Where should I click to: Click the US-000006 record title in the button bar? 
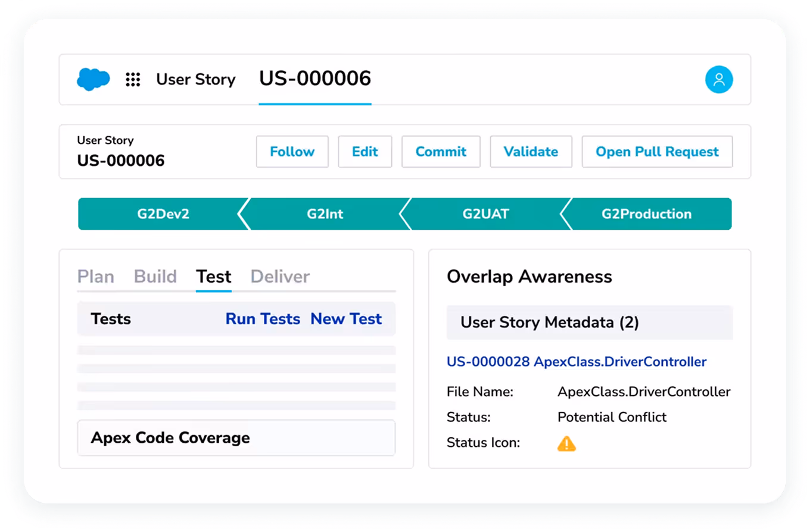click(121, 161)
